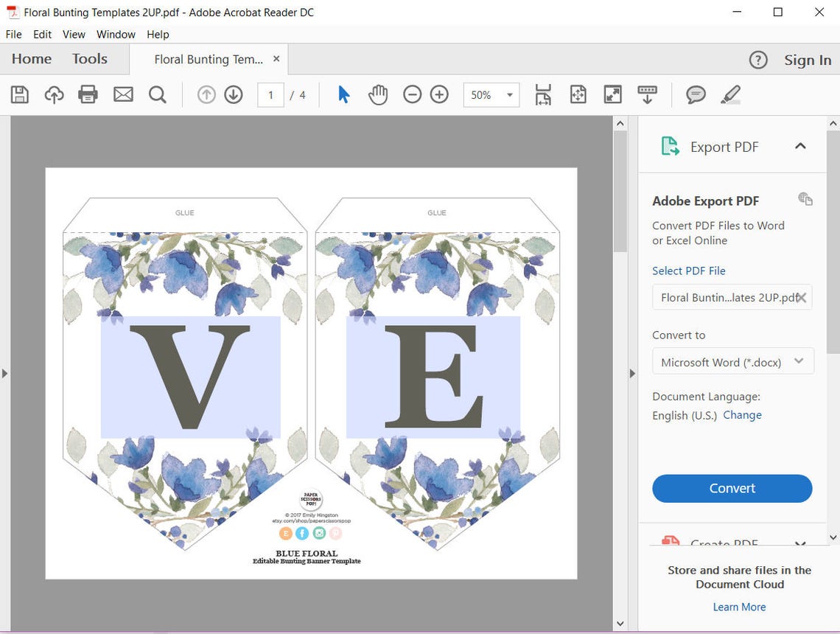
Task: Click the Find search icon
Action: (x=156, y=94)
